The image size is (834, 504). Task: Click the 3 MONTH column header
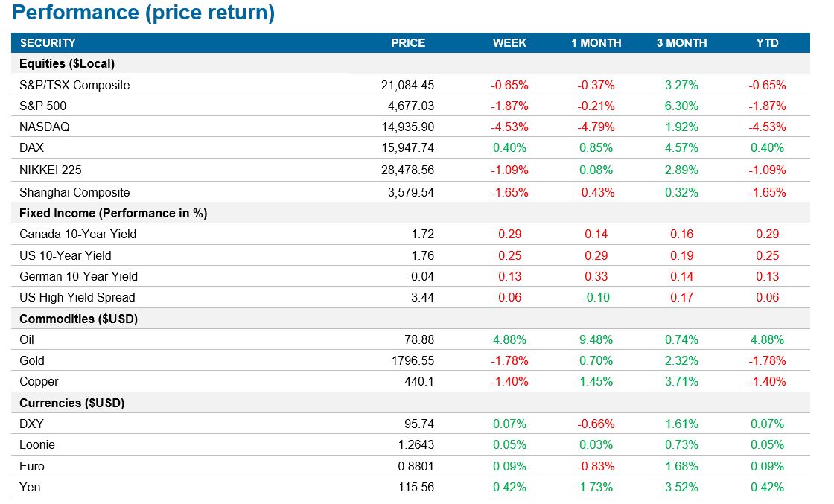(682, 43)
